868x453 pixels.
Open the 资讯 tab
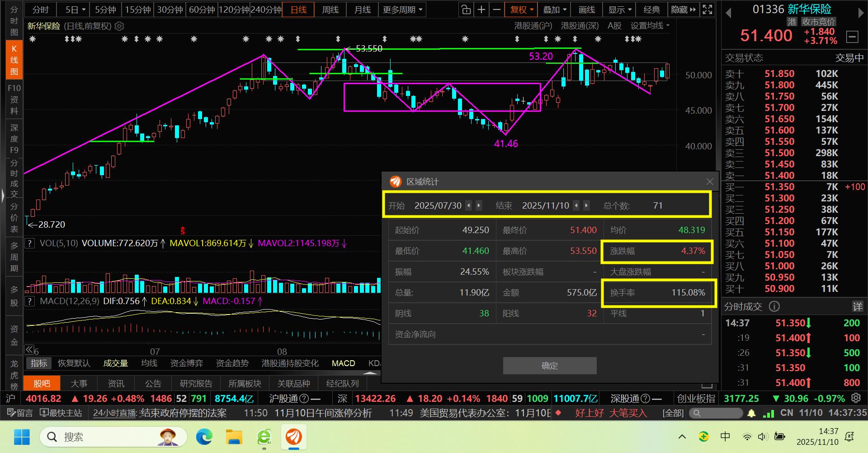[116, 384]
